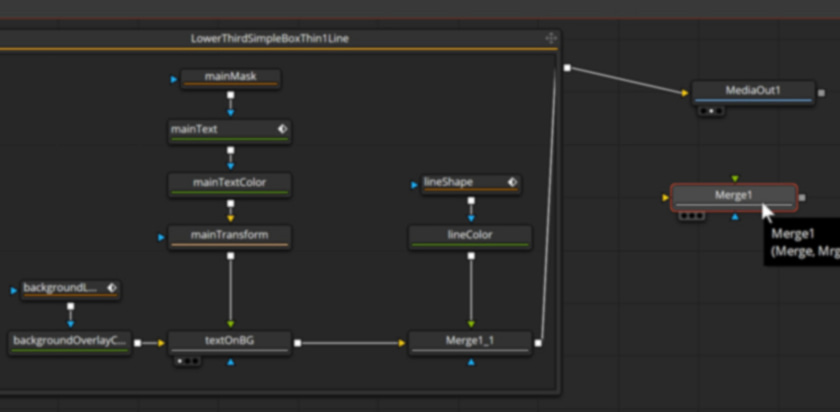
Task: Select the mainMask node
Action: pyautogui.click(x=230, y=78)
